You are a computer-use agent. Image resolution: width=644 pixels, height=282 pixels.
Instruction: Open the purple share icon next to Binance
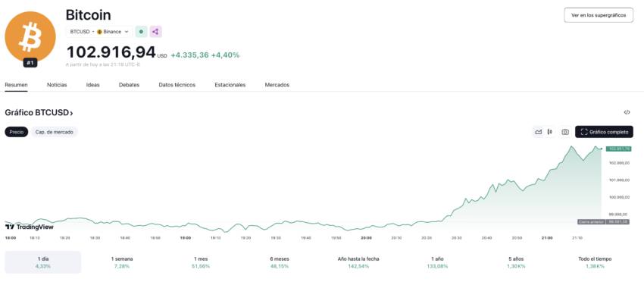pos(155,32)
